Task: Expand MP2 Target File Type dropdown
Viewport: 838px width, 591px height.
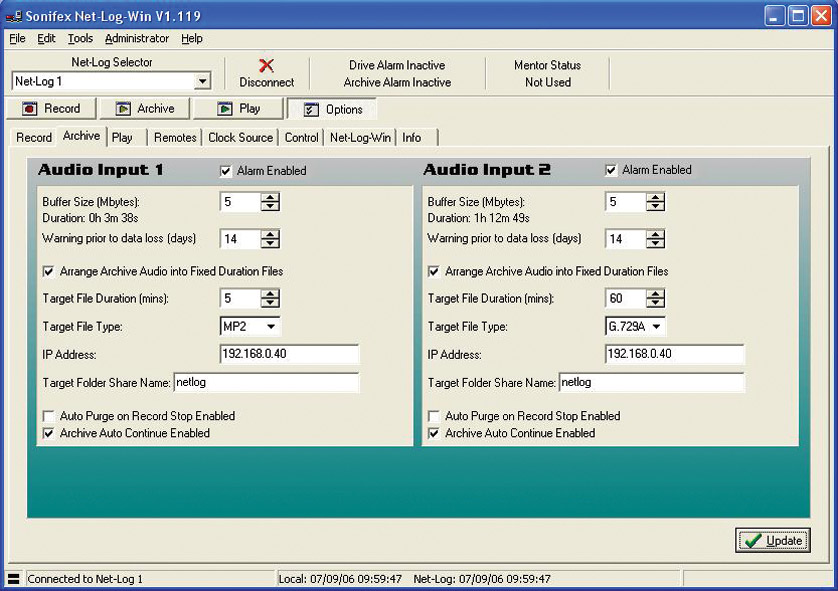Action: click(272, 326)
